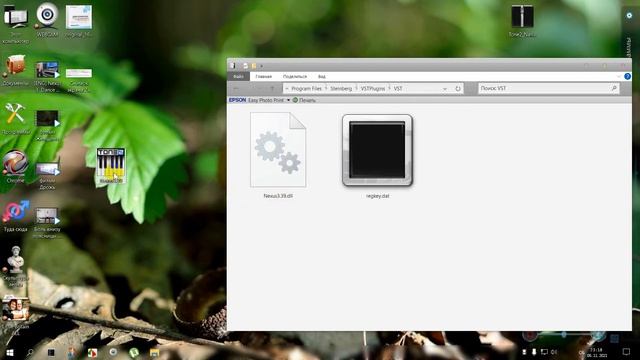Open Explorer help question mark
640x360 pixels.
627,76
